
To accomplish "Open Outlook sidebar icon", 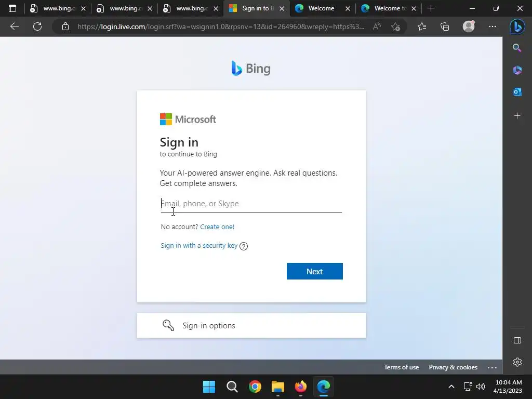I will (517, 92).
